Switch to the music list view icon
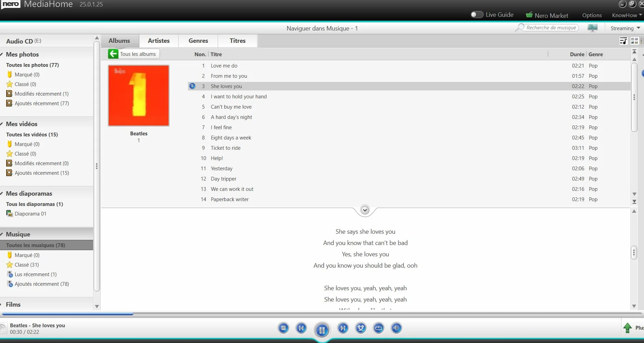The width and height of the screenshot is (644, 343). 623,41
